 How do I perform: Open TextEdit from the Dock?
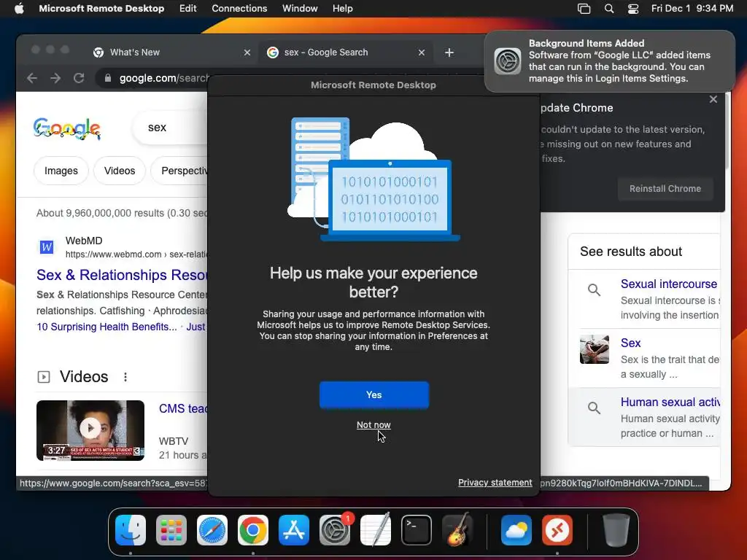(376, 530)
